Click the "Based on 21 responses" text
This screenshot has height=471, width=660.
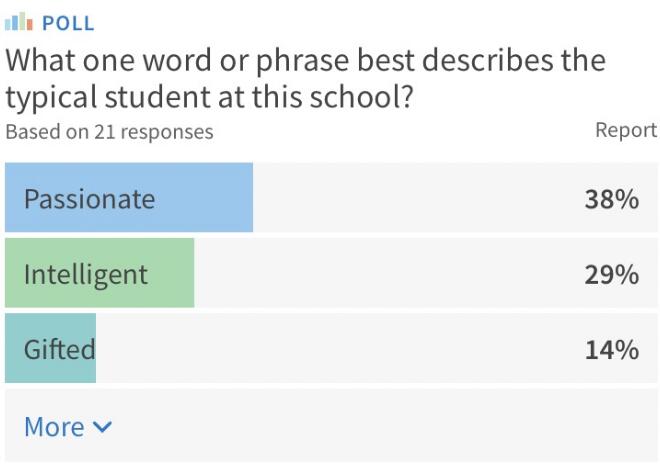pyautogui.click(x=109, y=131)
